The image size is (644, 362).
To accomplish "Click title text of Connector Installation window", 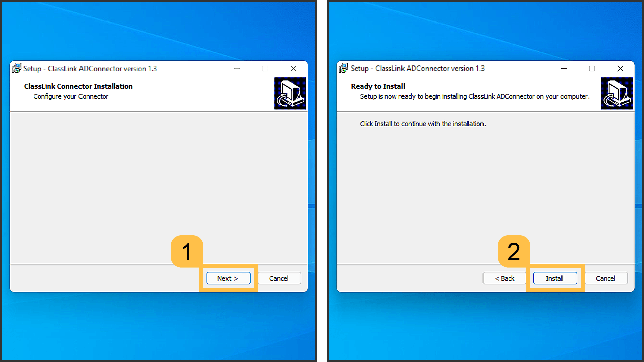I will (90, 69).
